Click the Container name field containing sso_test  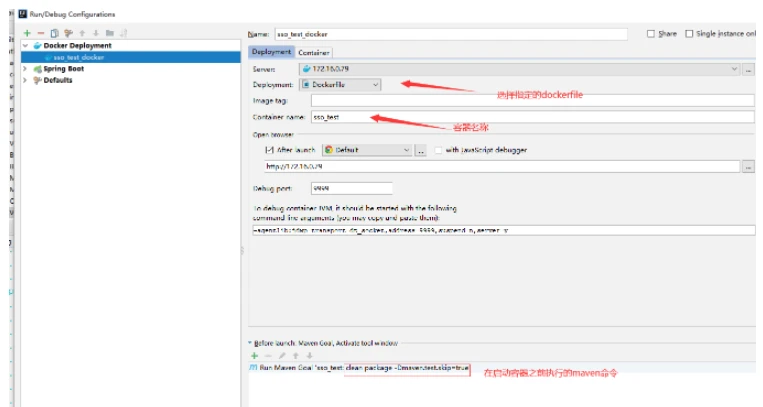pyautogui.click(x=533, y=117)
